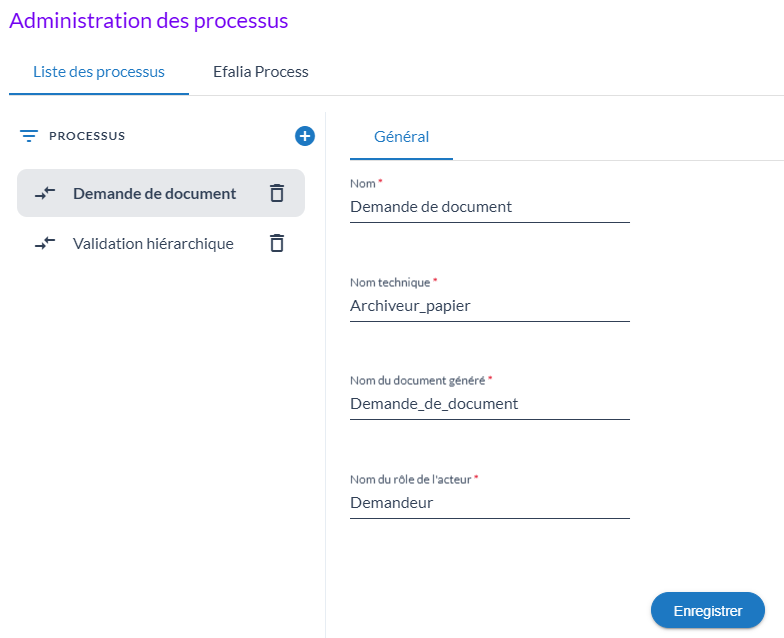The width and height of the screenshot is (784, 638).
Task: Click arrows icon of Validation hiérarchique
Action: pyautogui.click(x=45, y=243)
